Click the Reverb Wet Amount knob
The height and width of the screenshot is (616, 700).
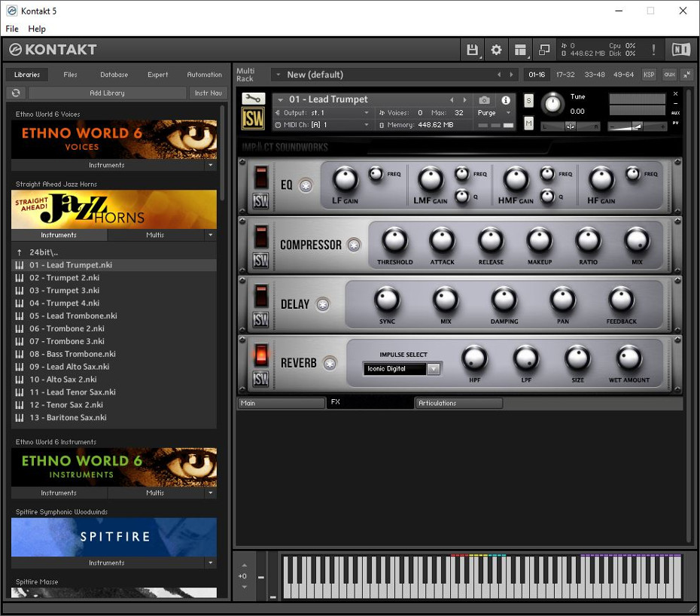coord(629,358)
